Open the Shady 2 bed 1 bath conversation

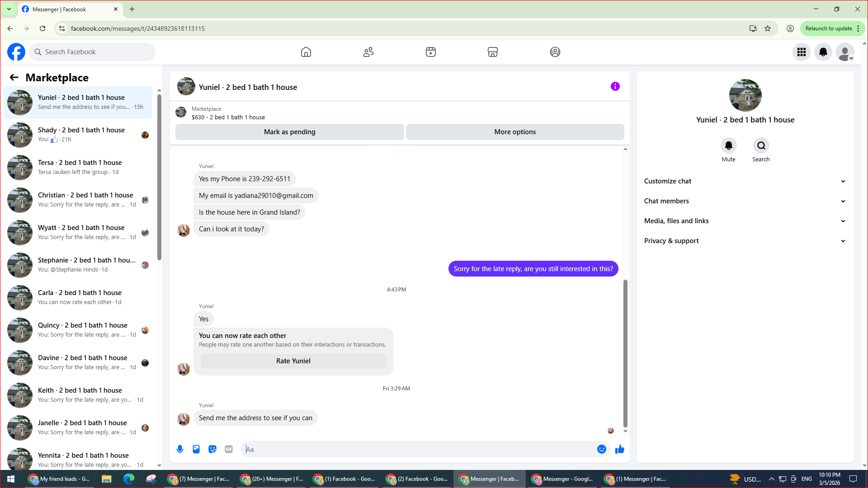click(81, 135)
